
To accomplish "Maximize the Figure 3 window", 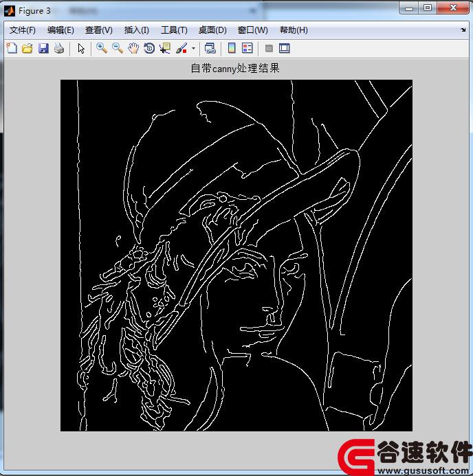I will pyautogui.click(x=428, y=8).
